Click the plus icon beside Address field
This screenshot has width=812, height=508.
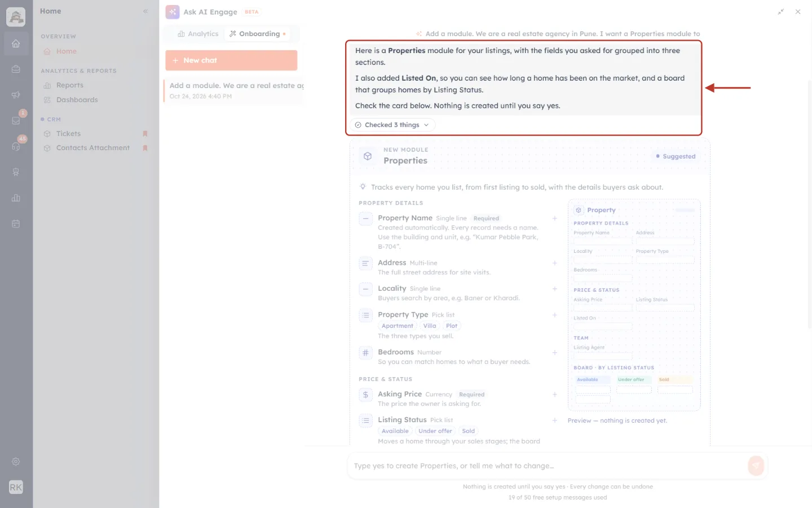click(x=554, y=263)
